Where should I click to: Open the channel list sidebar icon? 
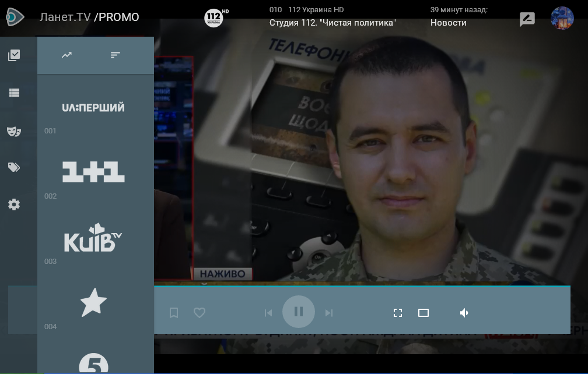click(14, 93)
